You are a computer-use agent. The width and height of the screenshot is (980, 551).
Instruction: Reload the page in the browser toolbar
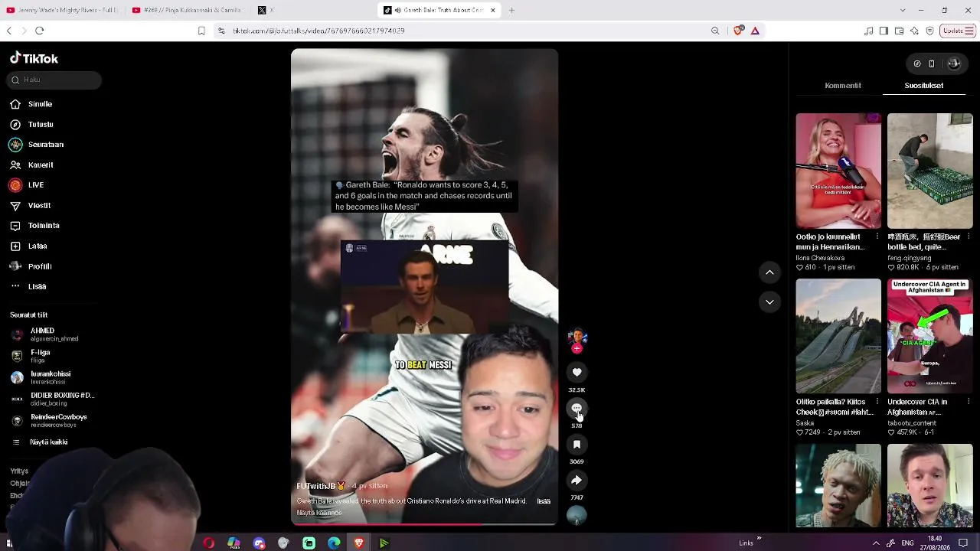coord(40,31)
